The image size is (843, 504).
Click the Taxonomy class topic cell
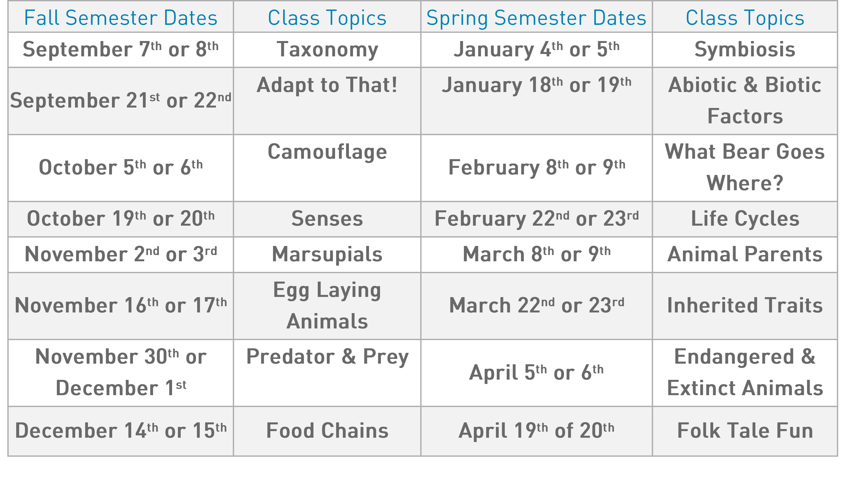click(x=327, y=50)
